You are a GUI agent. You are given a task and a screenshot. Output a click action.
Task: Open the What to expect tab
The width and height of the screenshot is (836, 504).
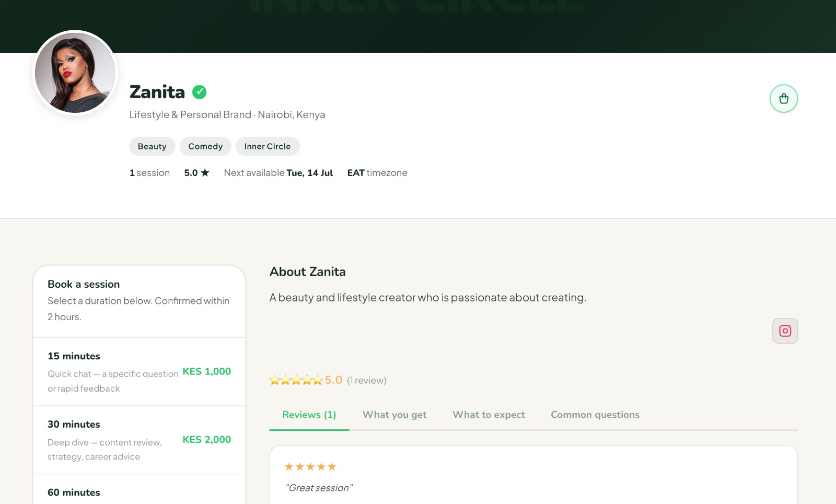point(489,415)
